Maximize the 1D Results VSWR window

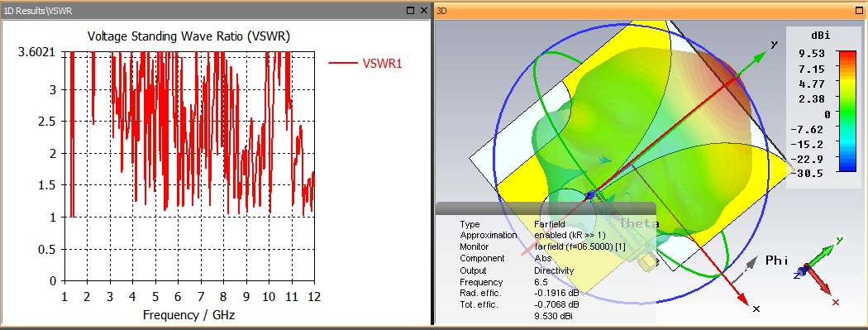pos(411,10)
